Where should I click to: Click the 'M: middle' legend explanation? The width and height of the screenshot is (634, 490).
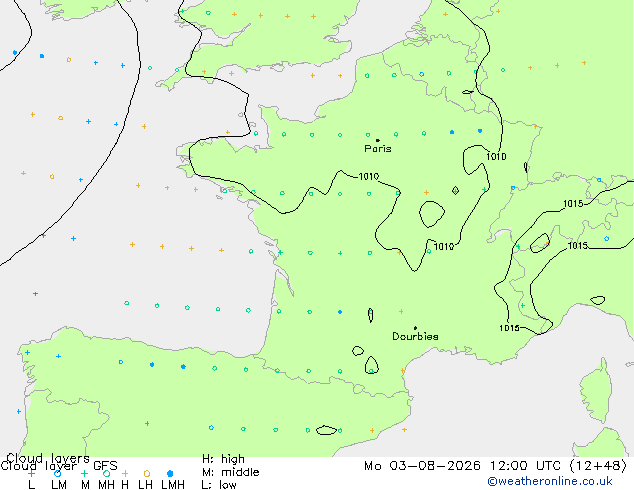click(230, 472)
